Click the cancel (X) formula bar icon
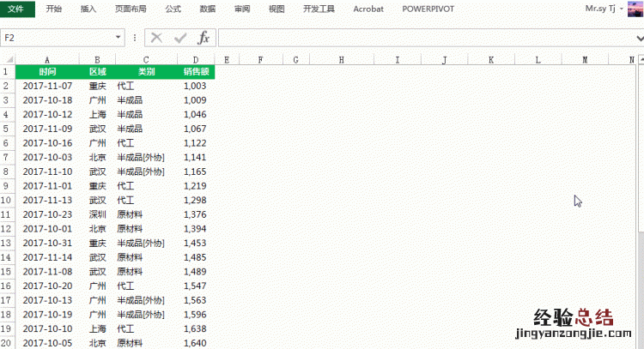The image size is (644, 349). click(x=156, y=38)
